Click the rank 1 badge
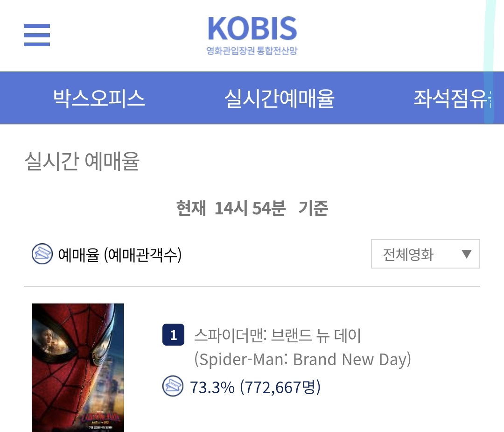Image resolution: width=504 pixels, height=432 pixels. point(173,335)
